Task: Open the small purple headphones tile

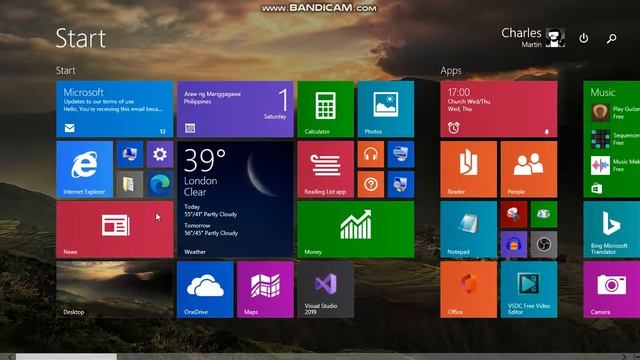Action: (514, 244)
